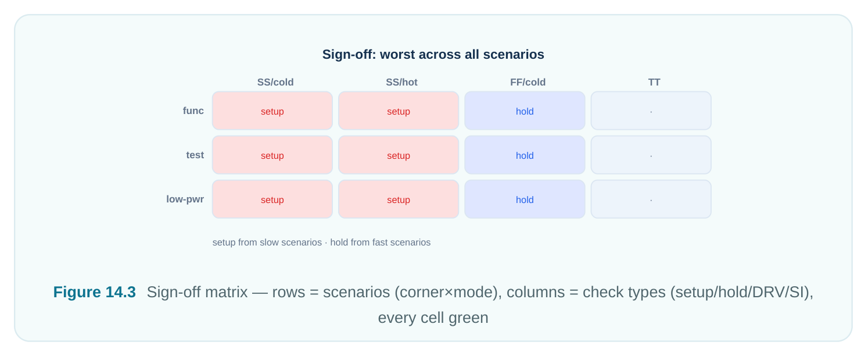This screenshot has width=868, height=356.
Task: Select the test row FF/cold hold cell
Action: pyautogui.click(x=525, y=155)
